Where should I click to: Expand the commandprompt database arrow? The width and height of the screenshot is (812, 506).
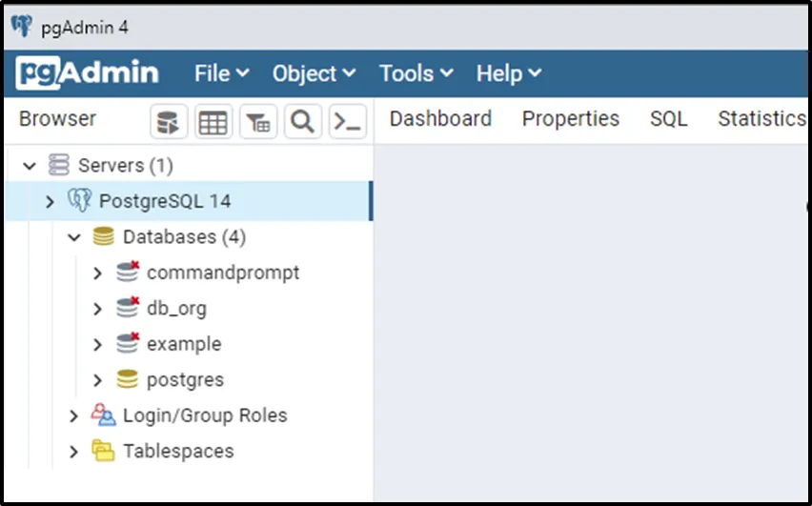pos(97,273)
